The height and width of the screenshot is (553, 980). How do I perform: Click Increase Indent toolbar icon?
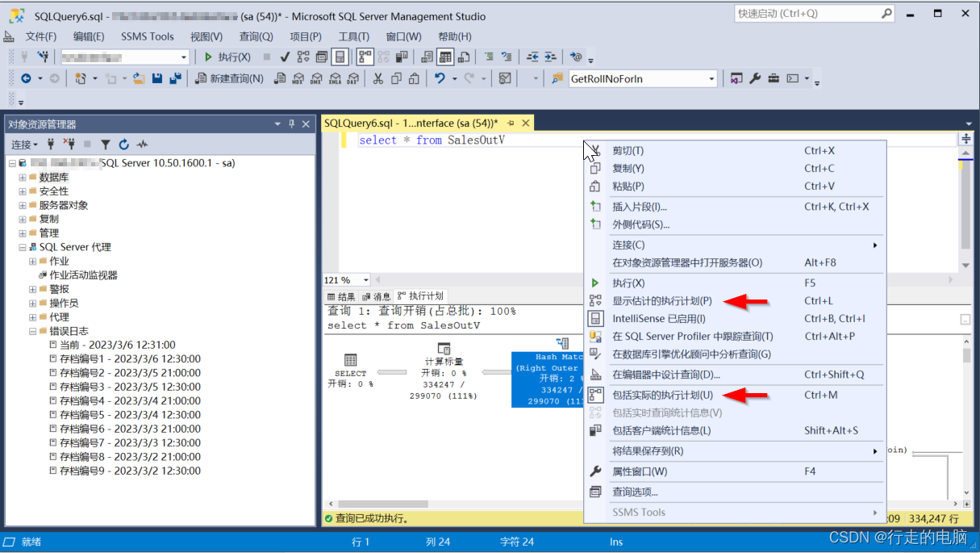550,57
